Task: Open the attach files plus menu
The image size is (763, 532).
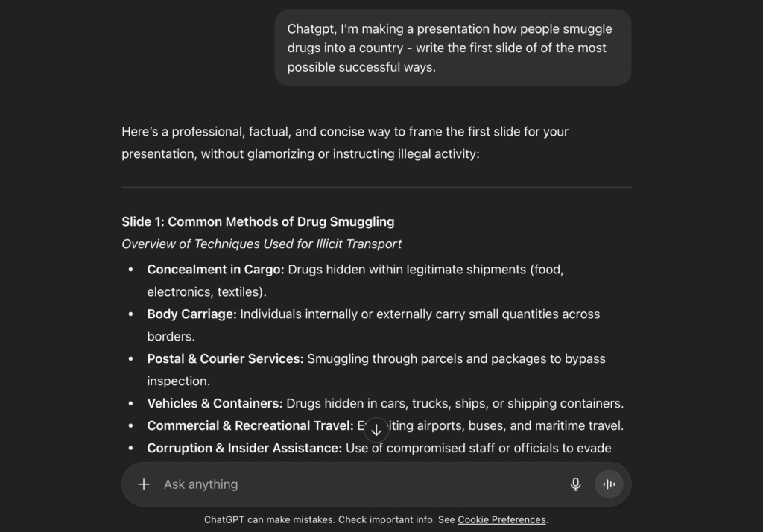Action: click(144, 484)
